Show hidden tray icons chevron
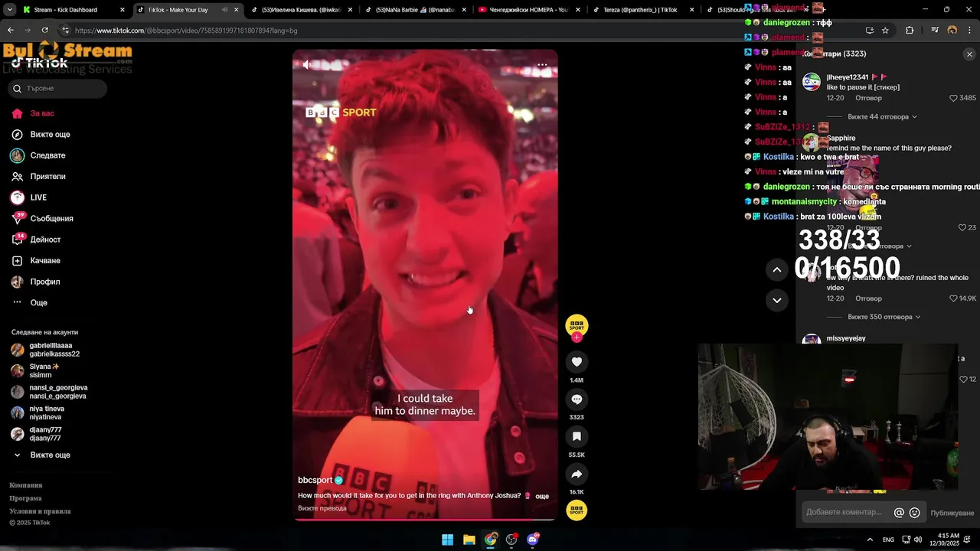 (x=870, y=540)
